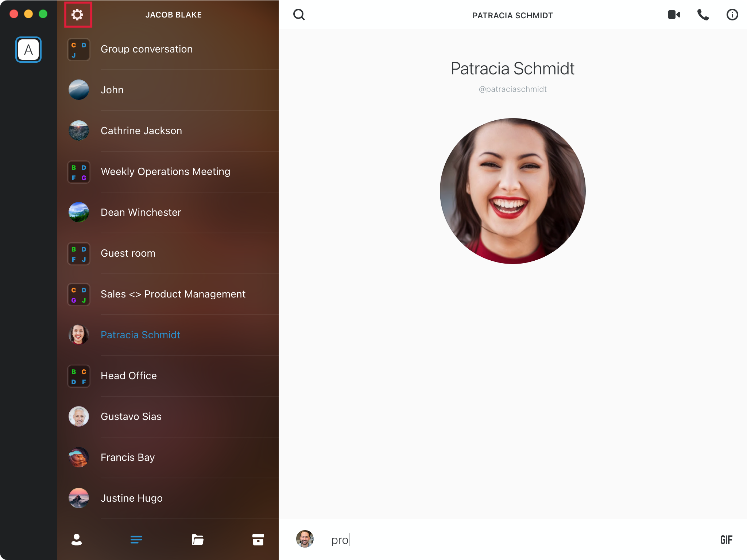Click the Group conversation letters avatar
Screen dimensions: 747x560
[79, 50]
